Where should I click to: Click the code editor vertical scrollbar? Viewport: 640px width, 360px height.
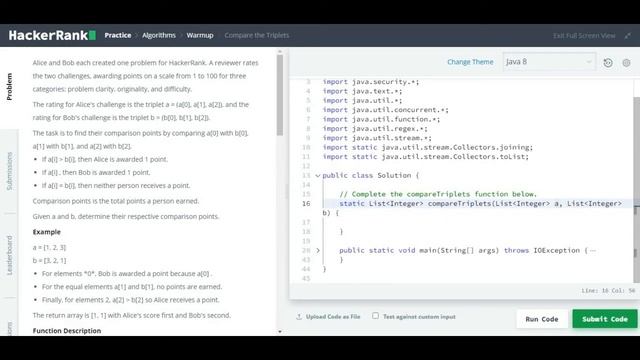tap(636, 190)
